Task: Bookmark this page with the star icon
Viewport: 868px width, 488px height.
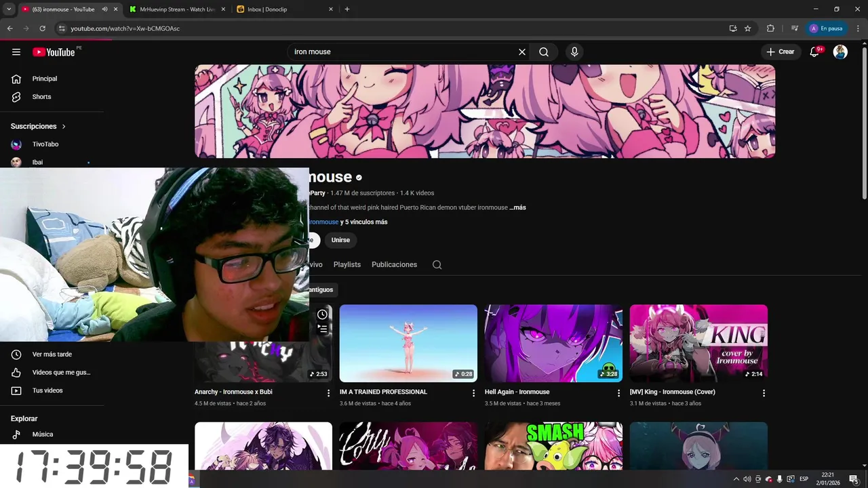Action: [x=748, y=28]
